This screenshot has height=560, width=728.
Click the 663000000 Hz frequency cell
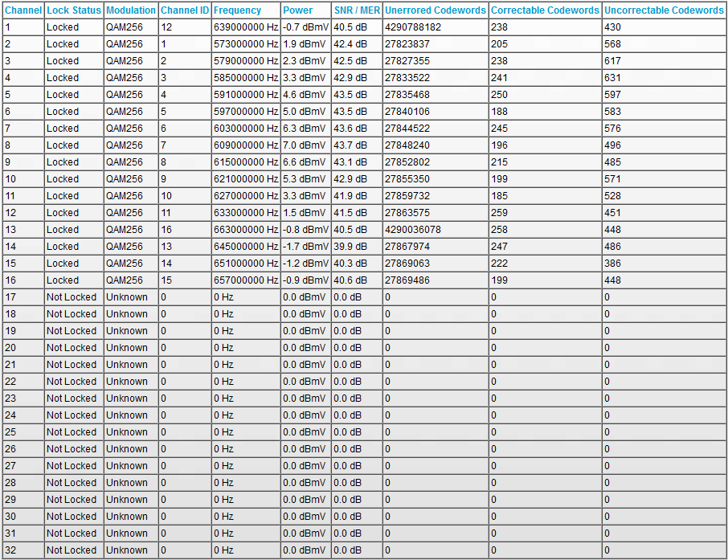(245, 230)
